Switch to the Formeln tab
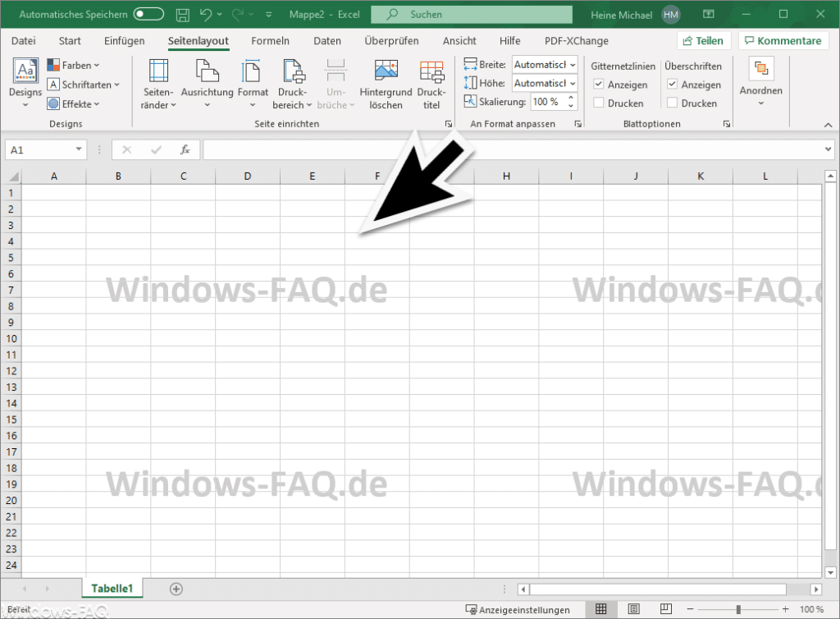 (270, 41)
